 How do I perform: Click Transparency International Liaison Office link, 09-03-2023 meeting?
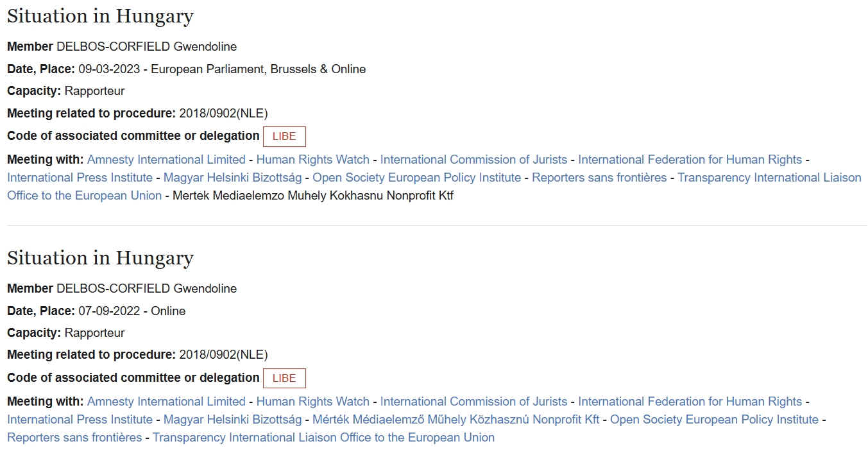click(769, 178)
